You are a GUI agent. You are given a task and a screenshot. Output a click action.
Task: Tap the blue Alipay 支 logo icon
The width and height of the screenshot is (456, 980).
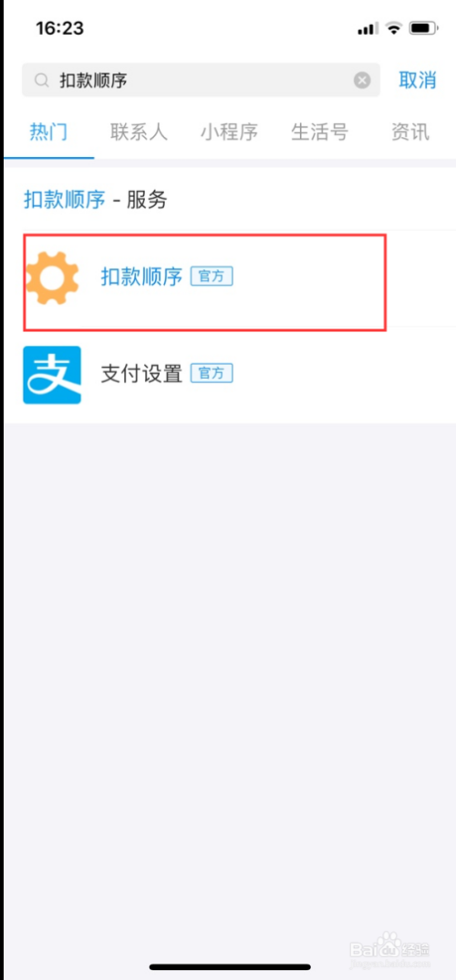click(x=52, y=375)
